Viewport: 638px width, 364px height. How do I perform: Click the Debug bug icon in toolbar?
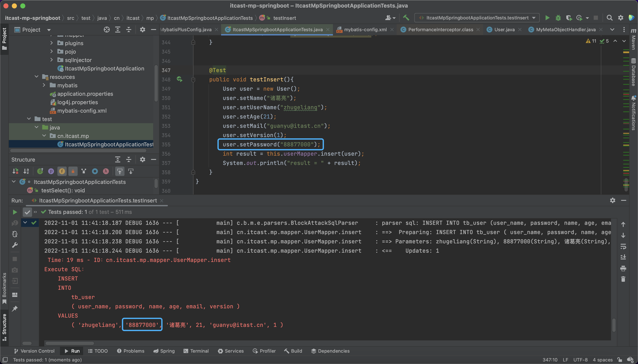coord(558,18)
